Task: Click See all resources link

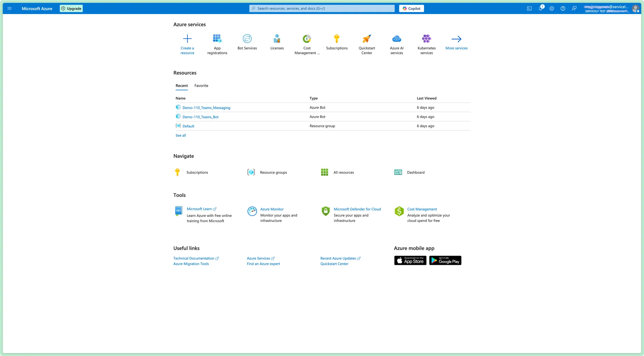Action: tap(181, 135)
